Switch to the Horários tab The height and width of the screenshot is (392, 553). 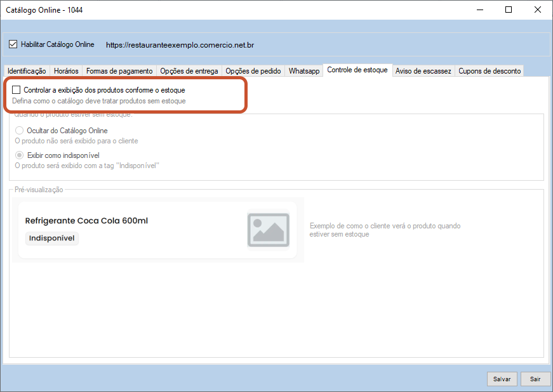coord(66,71)
